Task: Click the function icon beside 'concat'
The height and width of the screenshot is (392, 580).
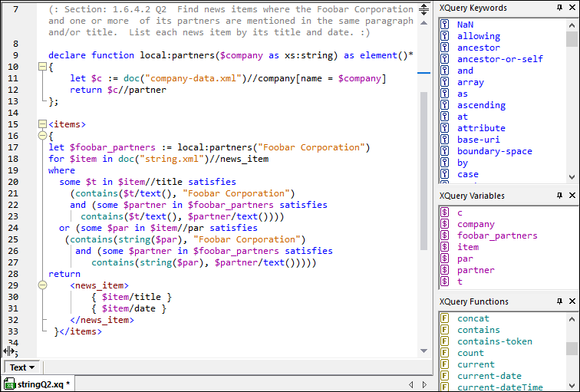Action: pyautogui.click(x=444, y=318)
